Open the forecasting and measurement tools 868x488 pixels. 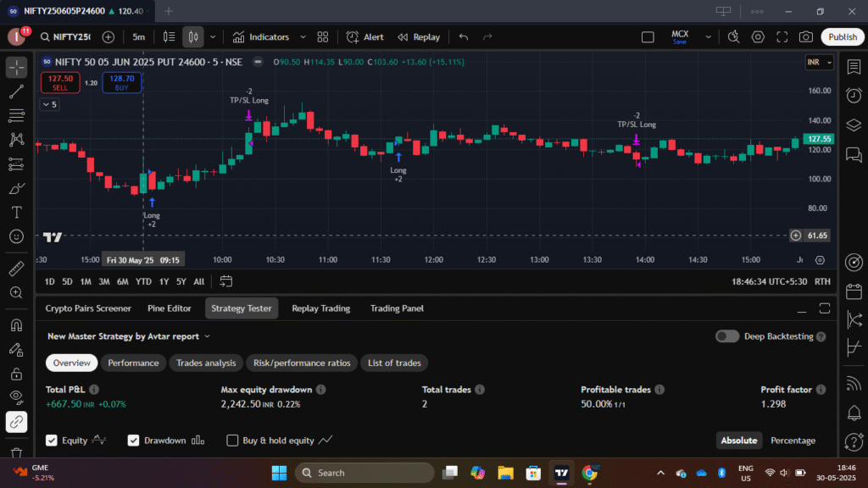[x=17, y=164]
